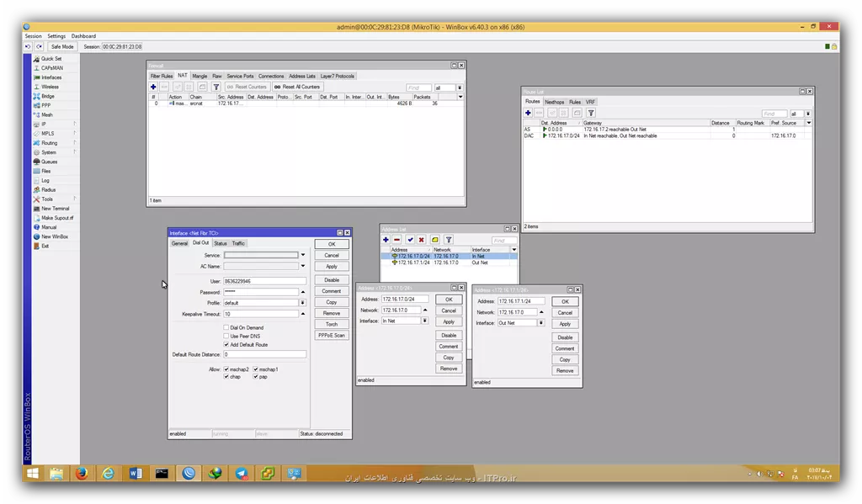
Task: Open the 'all' filter dropdown in Route List
Action: point(808,114)
